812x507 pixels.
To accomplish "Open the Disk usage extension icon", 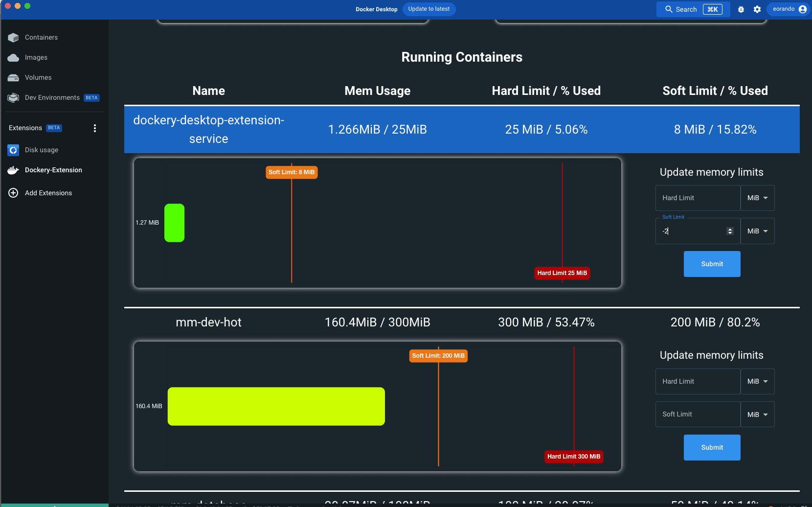I will click(13, 150).
